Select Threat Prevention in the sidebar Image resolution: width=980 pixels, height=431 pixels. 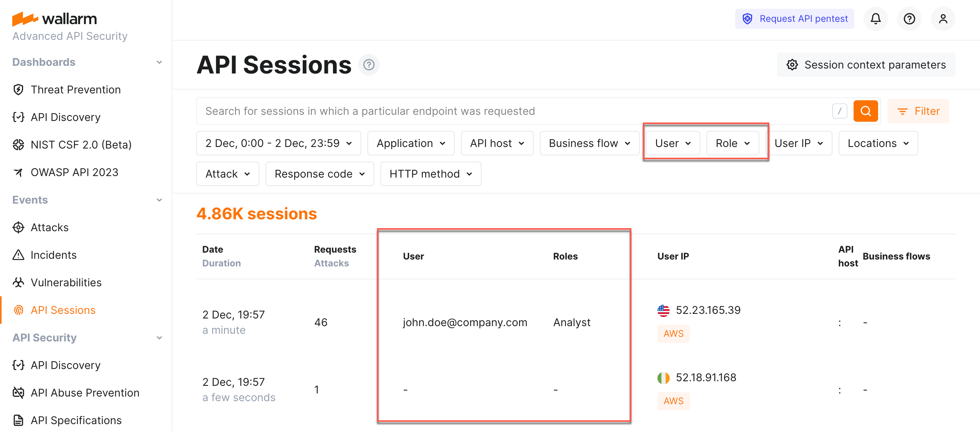click(x=75, y=90)
